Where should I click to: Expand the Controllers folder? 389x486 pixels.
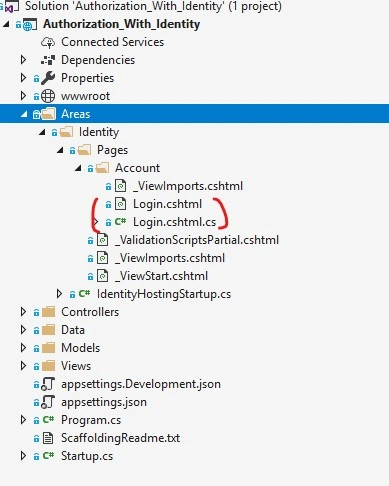(23, 312)
